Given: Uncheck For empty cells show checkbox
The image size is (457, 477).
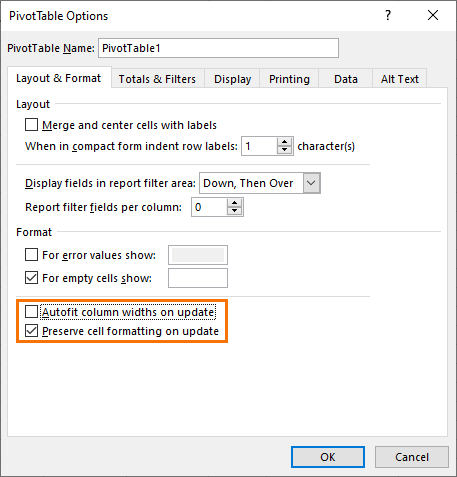Looking at the screenshot, I should 32,277.
